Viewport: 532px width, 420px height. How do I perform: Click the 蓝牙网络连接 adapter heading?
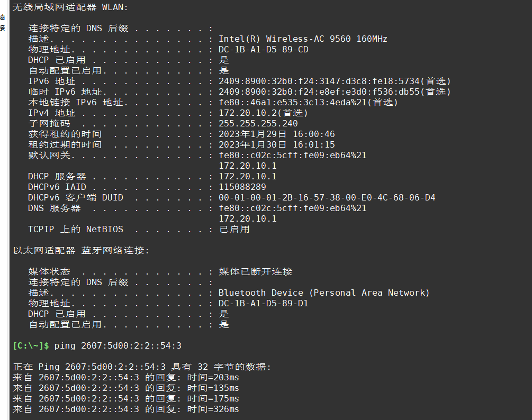pyautogui.click(x=80, y=251)
